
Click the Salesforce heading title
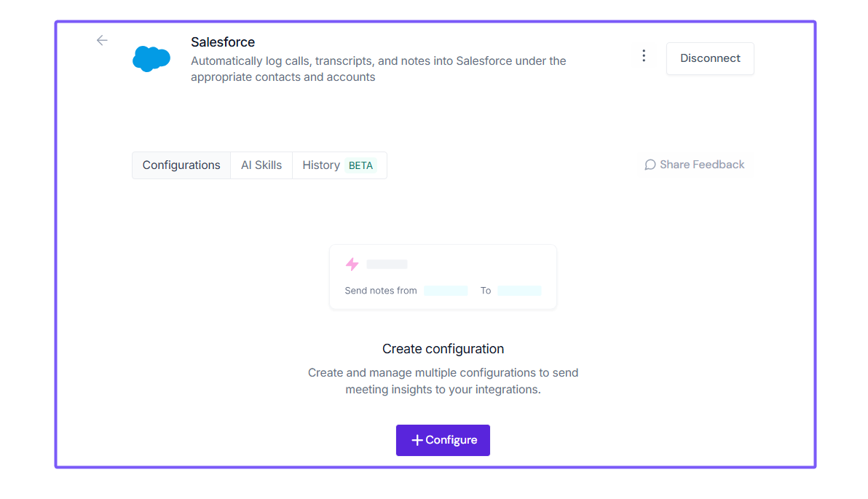[x=223, y=42]
